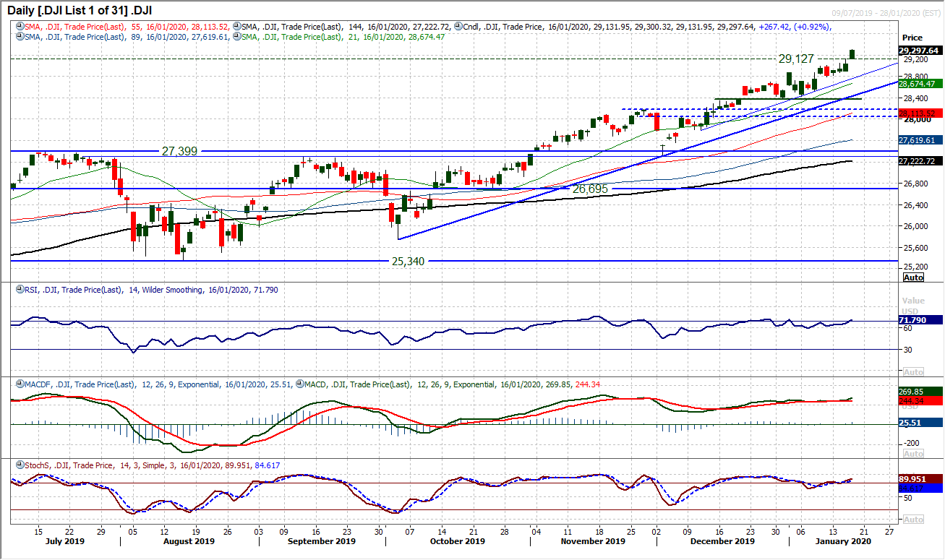Open settings for the green SMA 21 legend entry
Viewport: 945px width, 560px height.
pyautogui.click(x=236, y=36)
